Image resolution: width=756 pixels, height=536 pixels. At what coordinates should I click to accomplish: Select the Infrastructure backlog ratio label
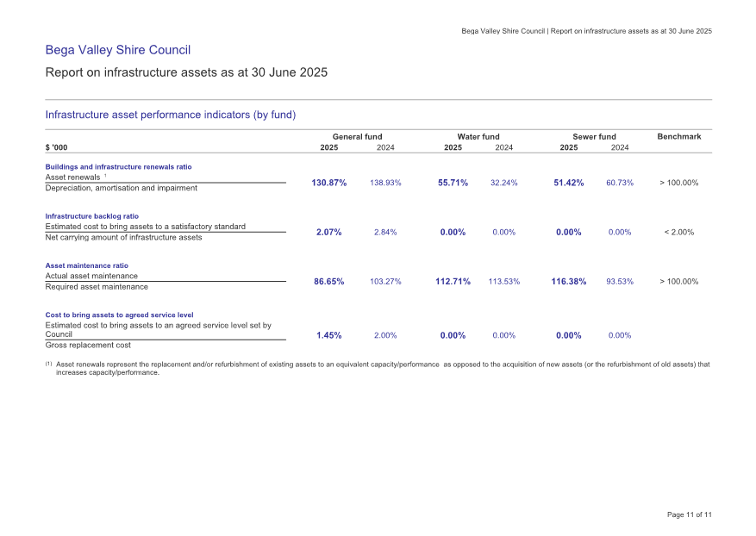pos(91,216)
